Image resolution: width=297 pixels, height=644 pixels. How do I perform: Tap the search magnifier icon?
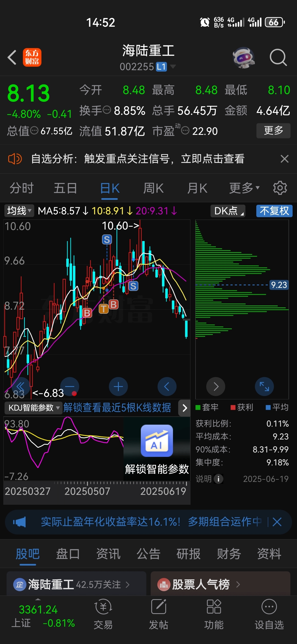click(x=278, y=58)
